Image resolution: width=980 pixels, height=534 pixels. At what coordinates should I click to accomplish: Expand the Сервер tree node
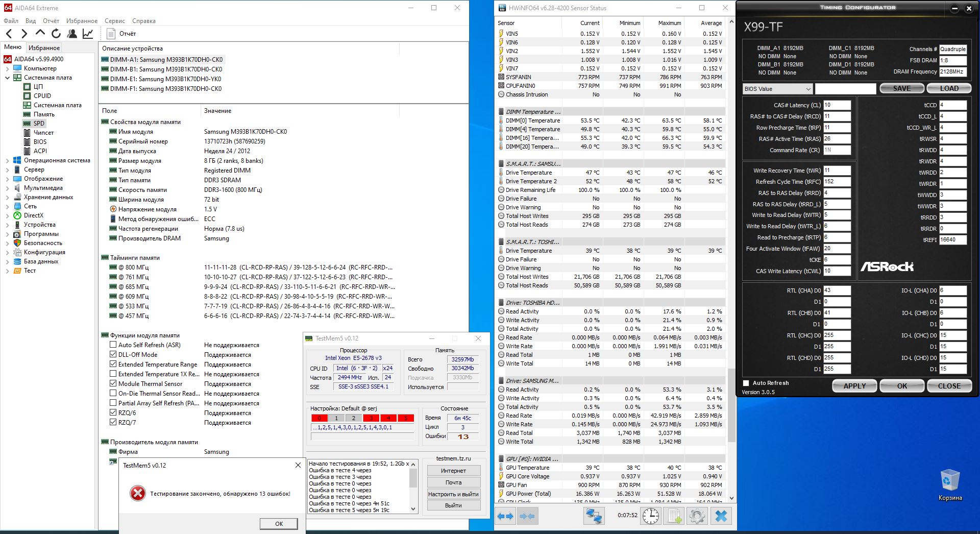(7, 170)
